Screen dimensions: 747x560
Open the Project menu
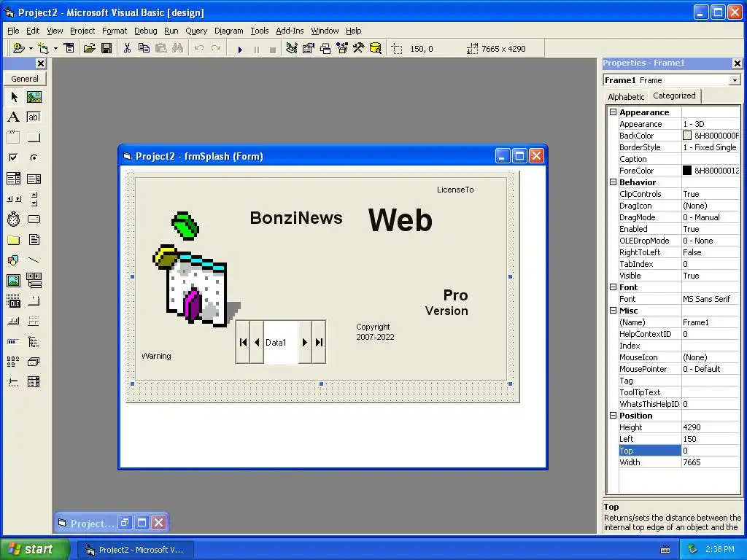pyautogui.click(x=82, y=31)
